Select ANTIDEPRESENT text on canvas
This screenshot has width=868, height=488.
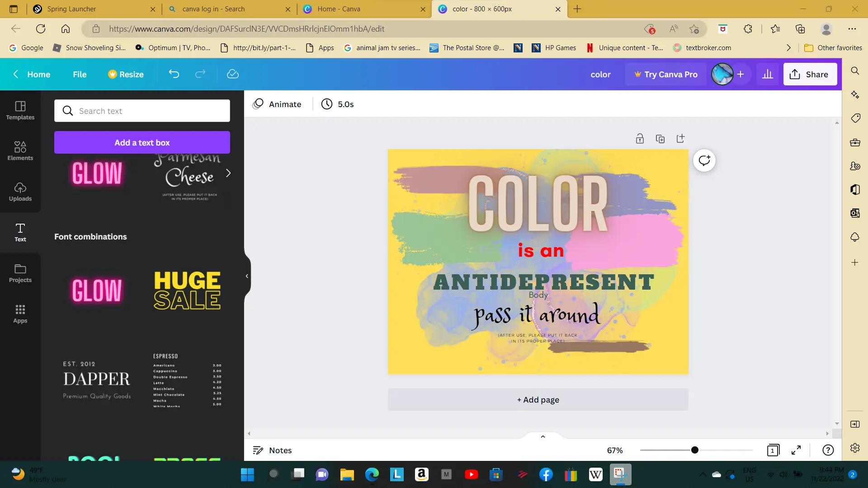[x=543, y=282]
